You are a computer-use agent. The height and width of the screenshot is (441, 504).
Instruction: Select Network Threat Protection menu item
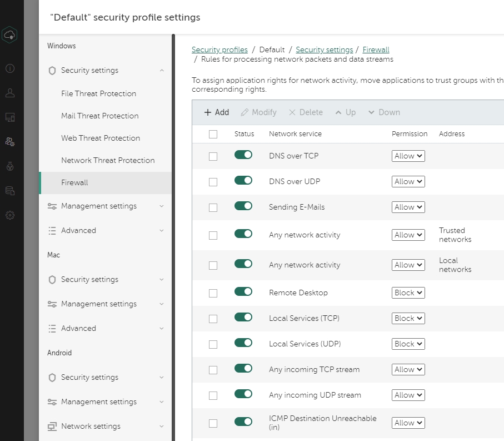click(x=108, y=161)
